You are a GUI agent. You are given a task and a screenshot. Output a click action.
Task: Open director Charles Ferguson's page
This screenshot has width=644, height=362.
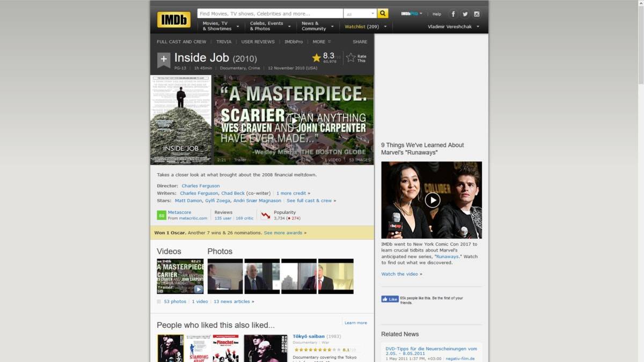click(200, 186)
